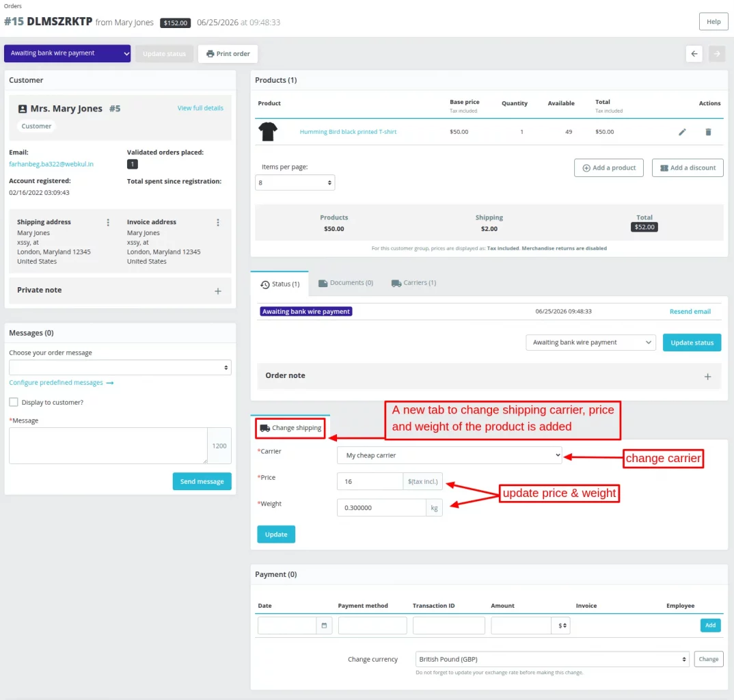Open the payment date calendar picker icon
The height and width of the screenshot is (700, 734).
[x=324, y=625]
